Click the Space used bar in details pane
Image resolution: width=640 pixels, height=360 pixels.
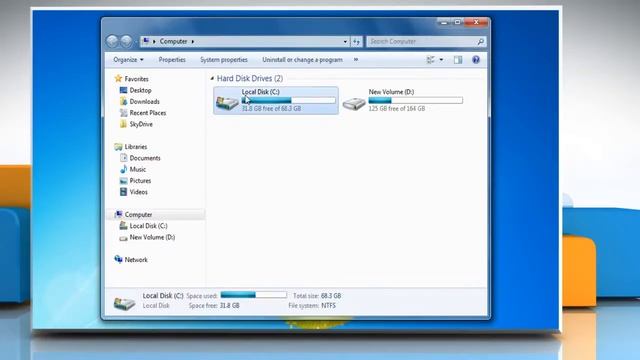pos(253,295)
